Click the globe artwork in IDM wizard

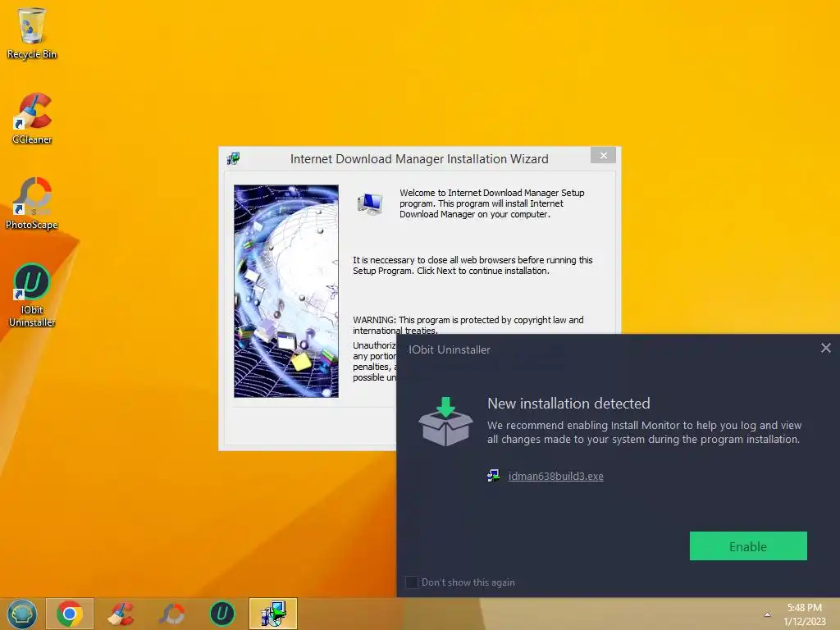(x=286, y=291)
